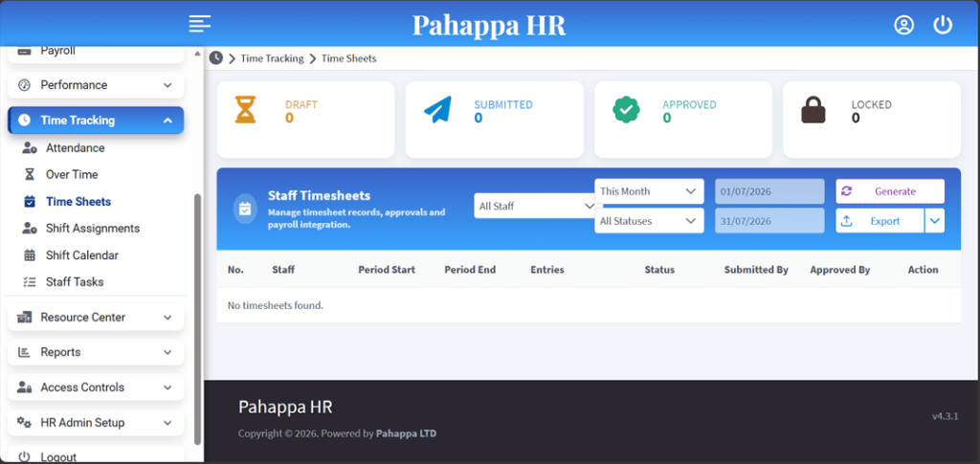Collapse the Time Tracking menu chevron
980x464 pixels.
tap(167, 121)
